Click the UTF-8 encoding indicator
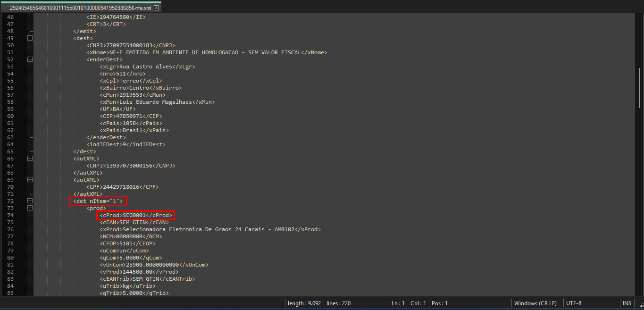The width and height of the screenshot is (644, 310). point(574,303)
